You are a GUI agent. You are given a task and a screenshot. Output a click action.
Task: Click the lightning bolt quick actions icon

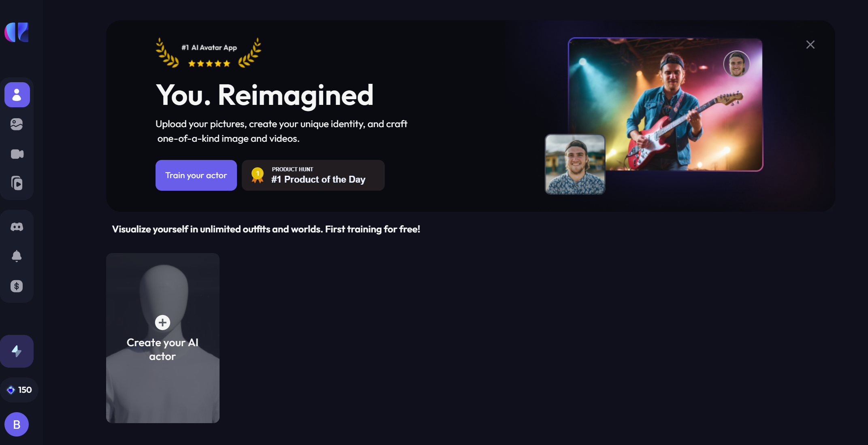(17, 351)
